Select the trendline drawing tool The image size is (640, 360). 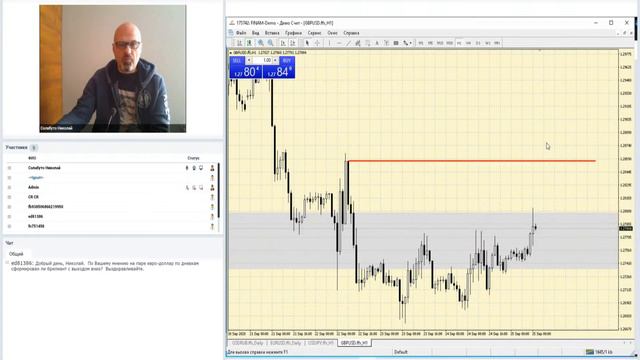pyautogui.click(x=348, y=43)
